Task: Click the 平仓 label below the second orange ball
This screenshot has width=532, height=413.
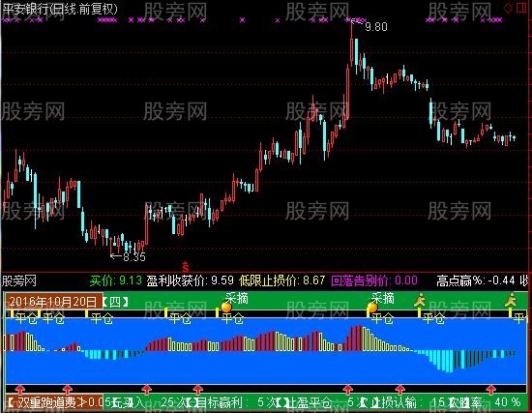Action: [382, 318]
